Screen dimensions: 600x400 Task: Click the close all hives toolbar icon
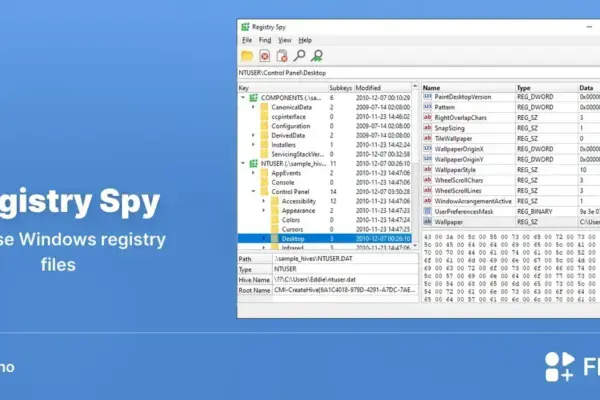coord(282,56)
